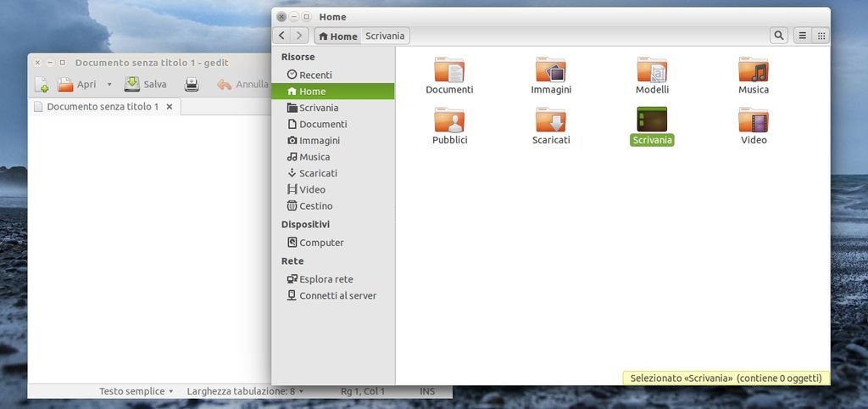868x409 pixels.
Task: Toggle the INS insert mode indicator
Action: coord(427,391)
